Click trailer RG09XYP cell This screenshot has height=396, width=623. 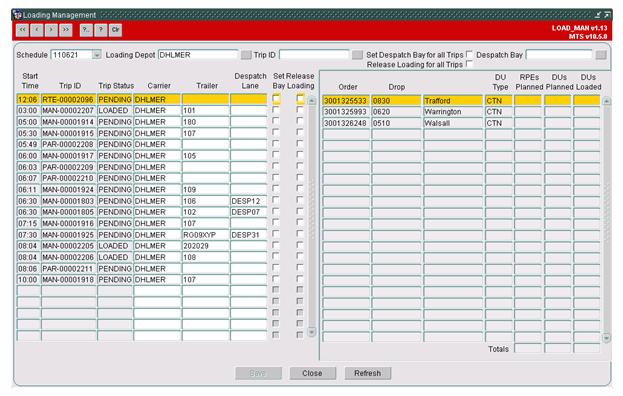[205, 235]
